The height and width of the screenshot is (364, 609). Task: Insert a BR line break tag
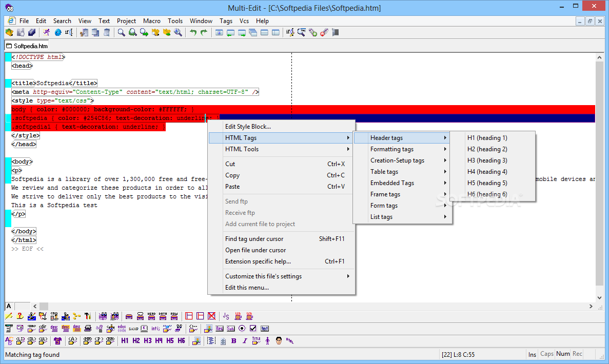click(x=110, y=340)
